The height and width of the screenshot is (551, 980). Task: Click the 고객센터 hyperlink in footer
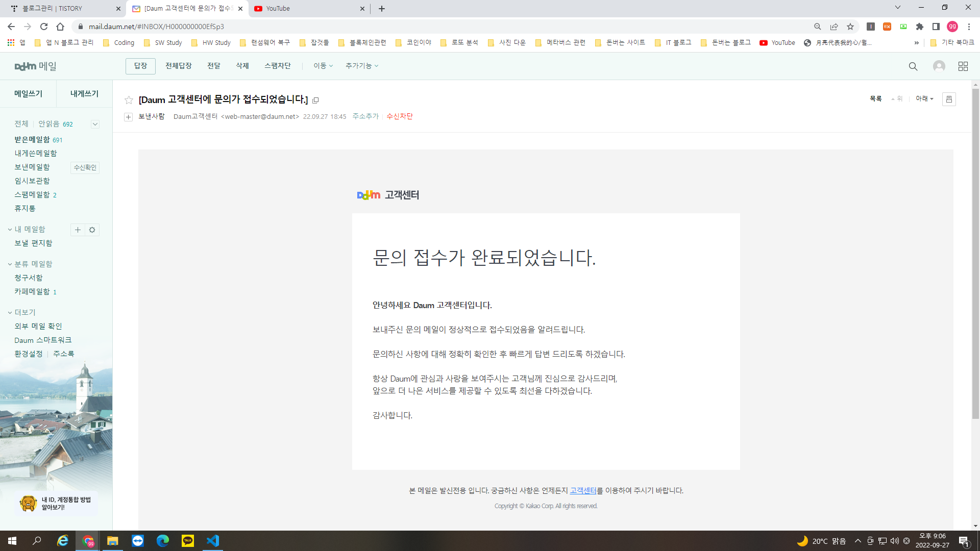(x=583, y=491)
